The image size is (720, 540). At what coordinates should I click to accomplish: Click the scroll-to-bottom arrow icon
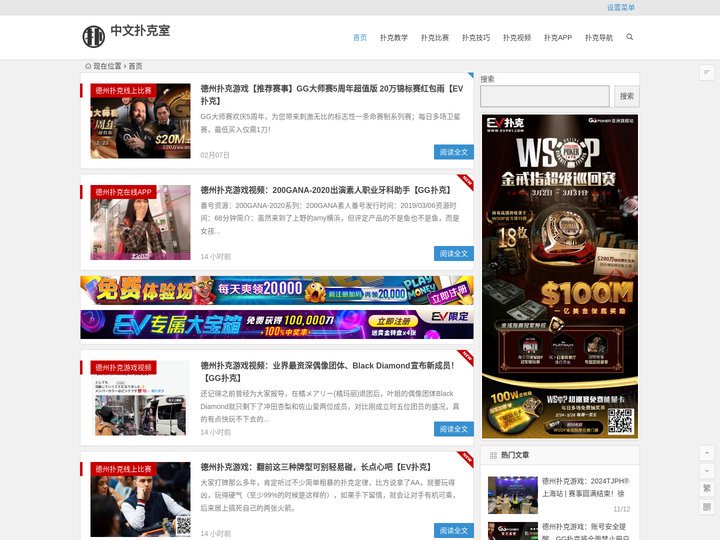[707, 471]
